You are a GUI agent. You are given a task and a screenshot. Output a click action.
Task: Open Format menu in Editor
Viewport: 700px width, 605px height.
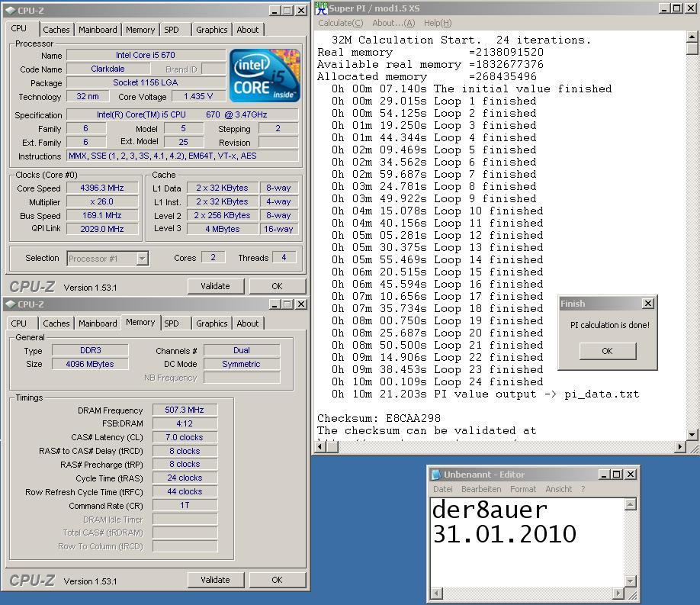pos(523,489)
